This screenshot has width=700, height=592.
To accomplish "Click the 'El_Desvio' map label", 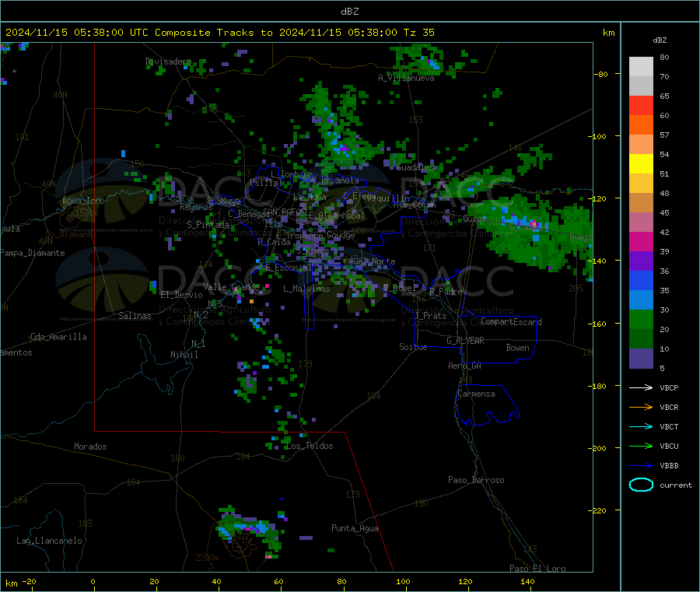I will [x=182, y=295].
